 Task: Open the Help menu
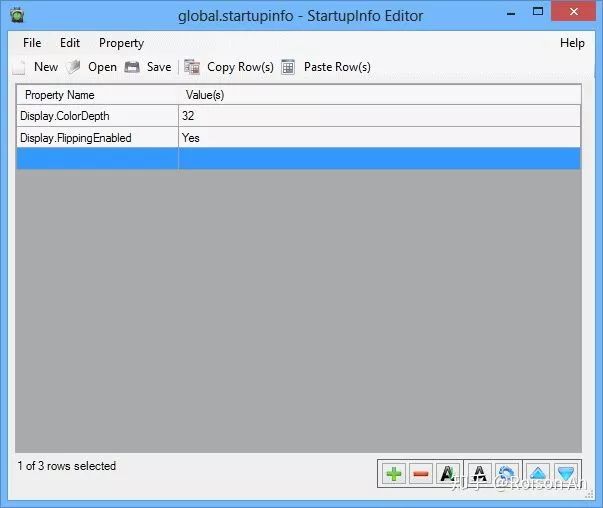click(x=572, y=43)
